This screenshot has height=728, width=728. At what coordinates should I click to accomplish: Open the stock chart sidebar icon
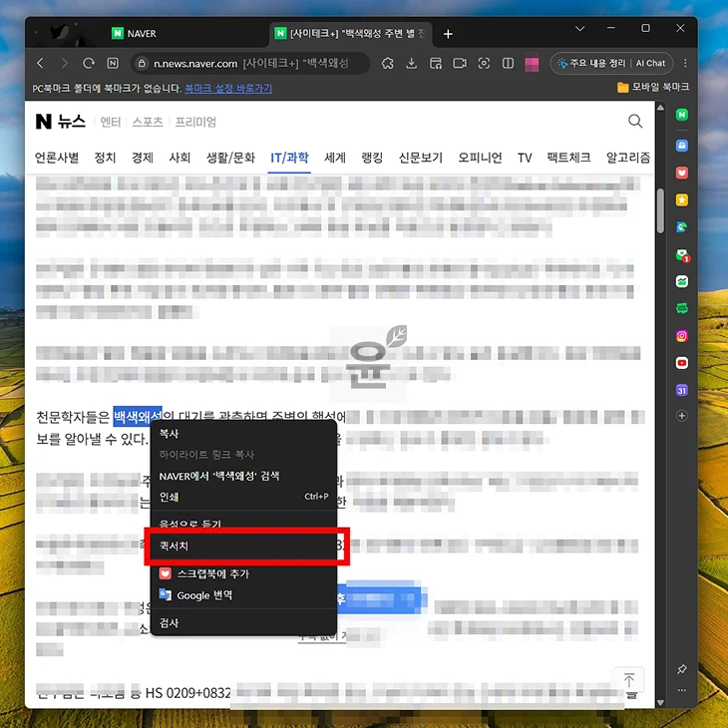coord(681,281)
